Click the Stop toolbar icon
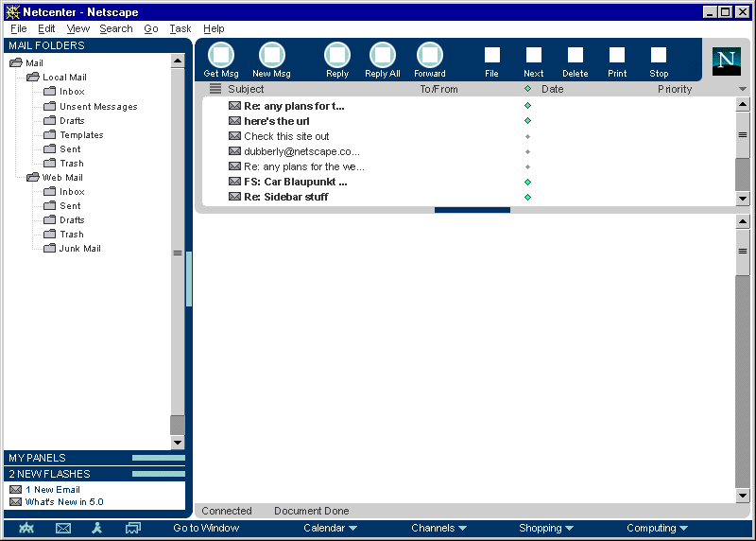 click(x=659, y=55)
